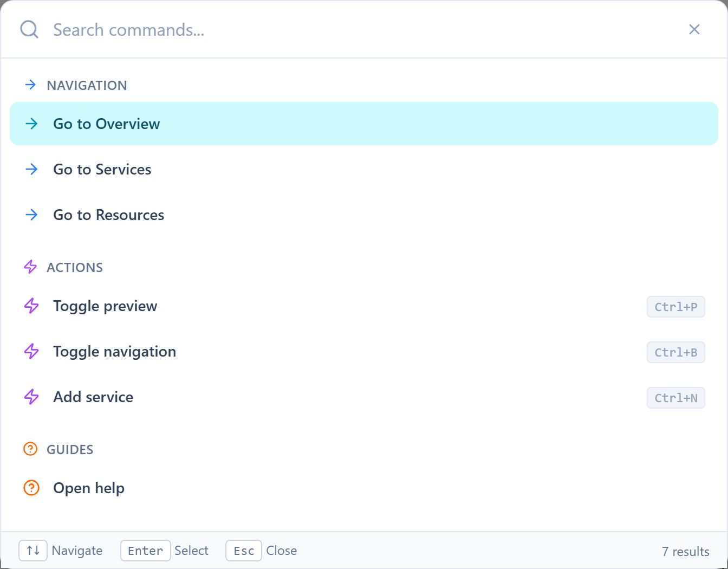Screen dimensions: 728x569
Task: Click the lightning icon beside ACTIONS heading
Action: click(30, 267)
